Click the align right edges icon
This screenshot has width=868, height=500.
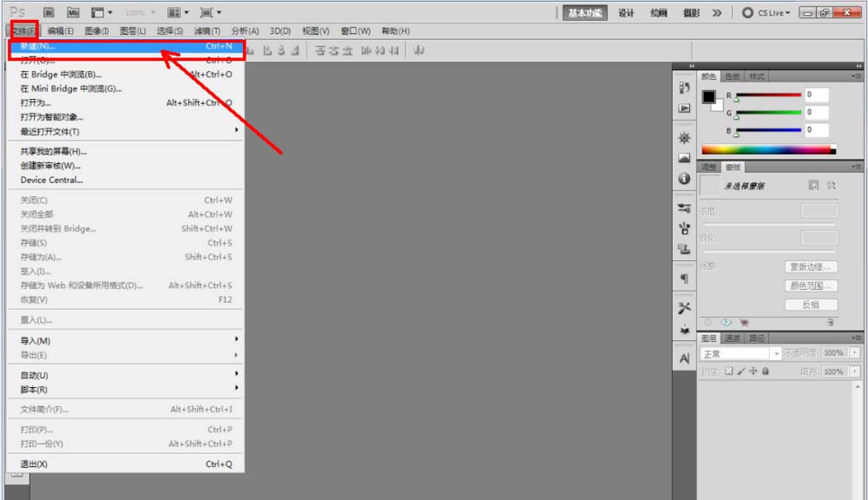click(x=295, y=50)
